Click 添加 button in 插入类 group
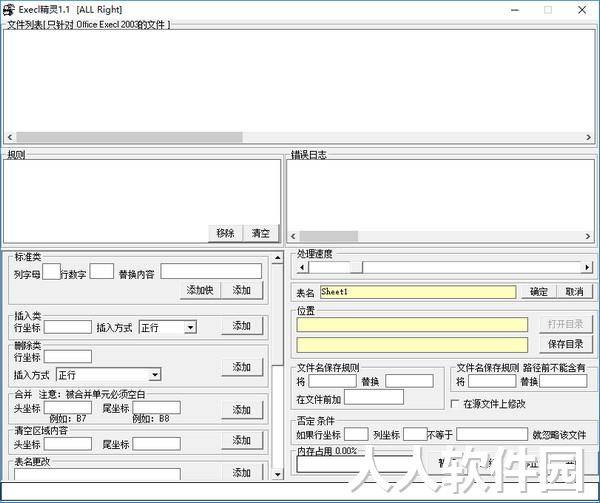 point(242,326)
